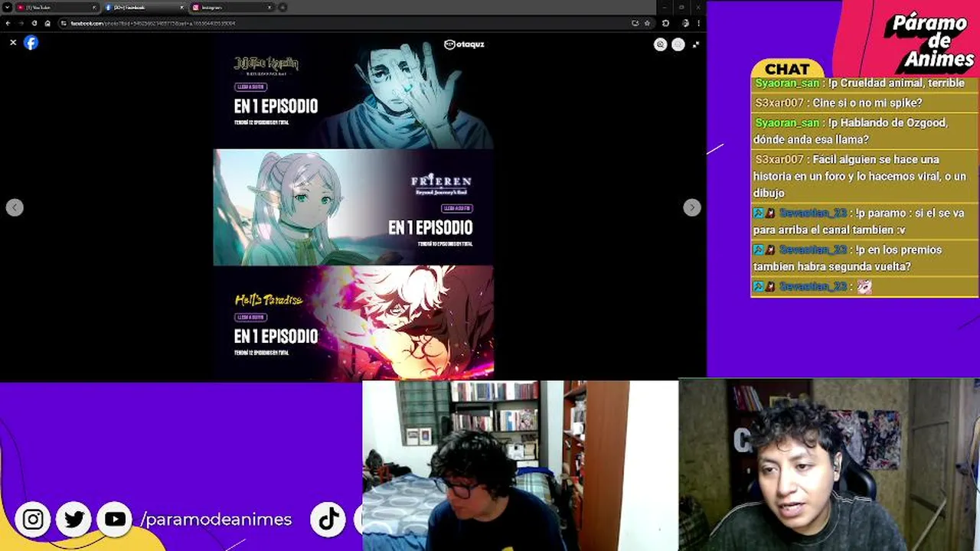Close the Facebook photo viewer

click(13, 43)
